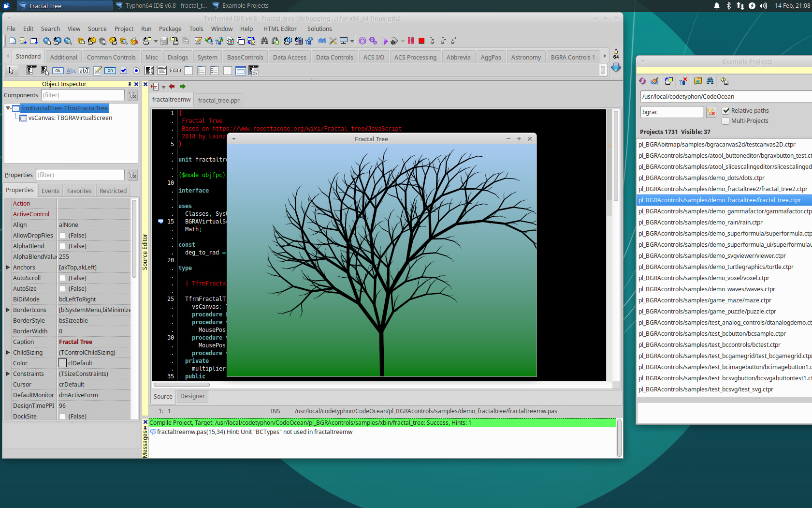Screen dimensions: 812x508
Task: Click the broom clean icon in Example Projects
Action: [655, 81]
